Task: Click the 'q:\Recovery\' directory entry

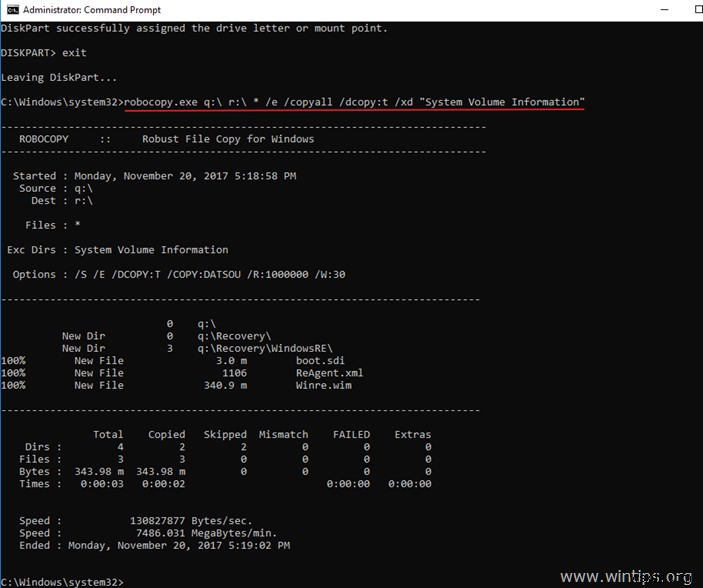Action: click(x=234, y=336)
